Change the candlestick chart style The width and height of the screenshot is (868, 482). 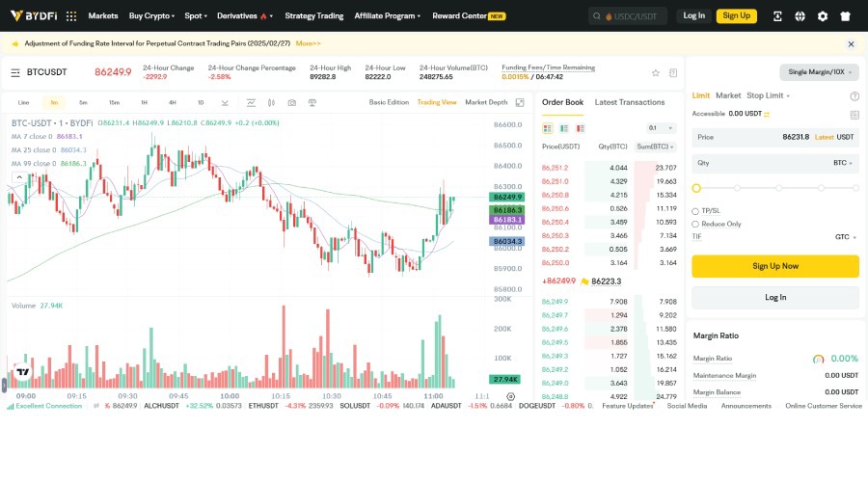[x=271, y=102]
